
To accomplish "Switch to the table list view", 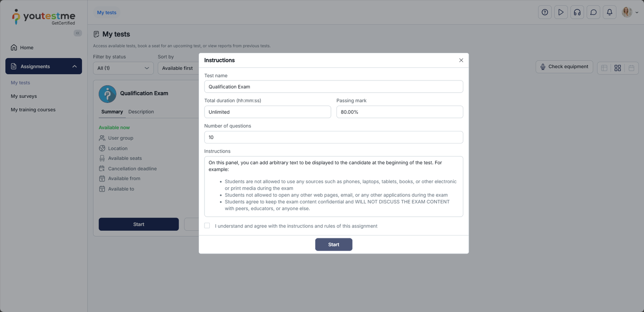I will (x=604, y=68).
